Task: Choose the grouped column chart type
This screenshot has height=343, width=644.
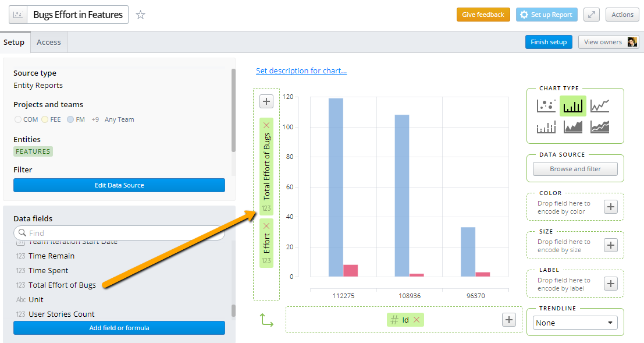Action: (x=546, y=126)
